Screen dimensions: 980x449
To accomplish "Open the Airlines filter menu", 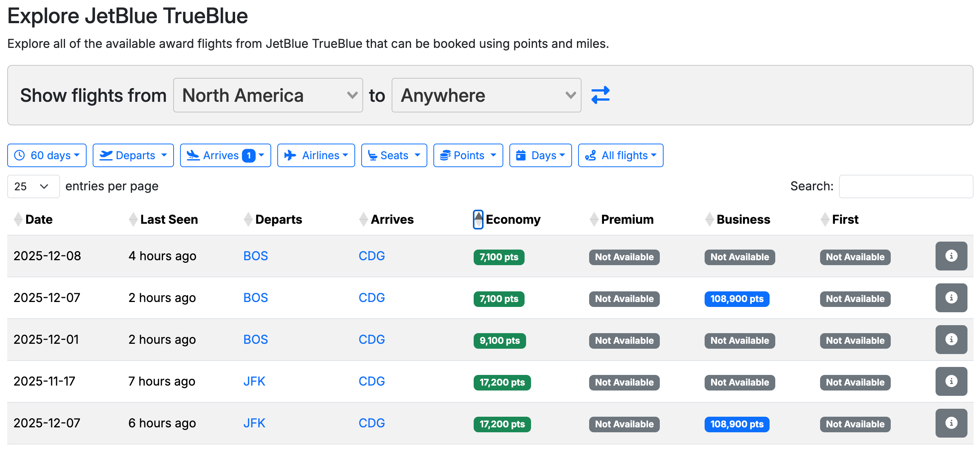I will pyautogui.click(x=316, y=155).
